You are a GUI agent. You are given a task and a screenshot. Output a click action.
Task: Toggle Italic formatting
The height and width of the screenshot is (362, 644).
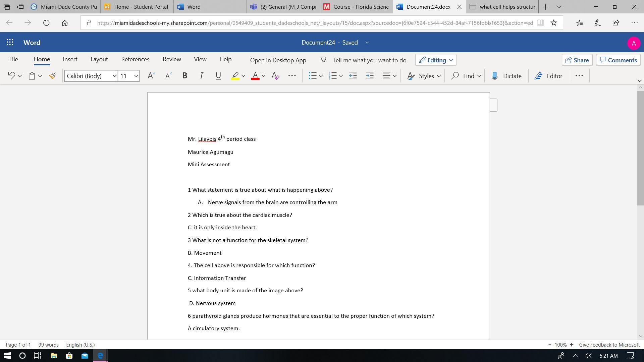[x=201, y=76]
